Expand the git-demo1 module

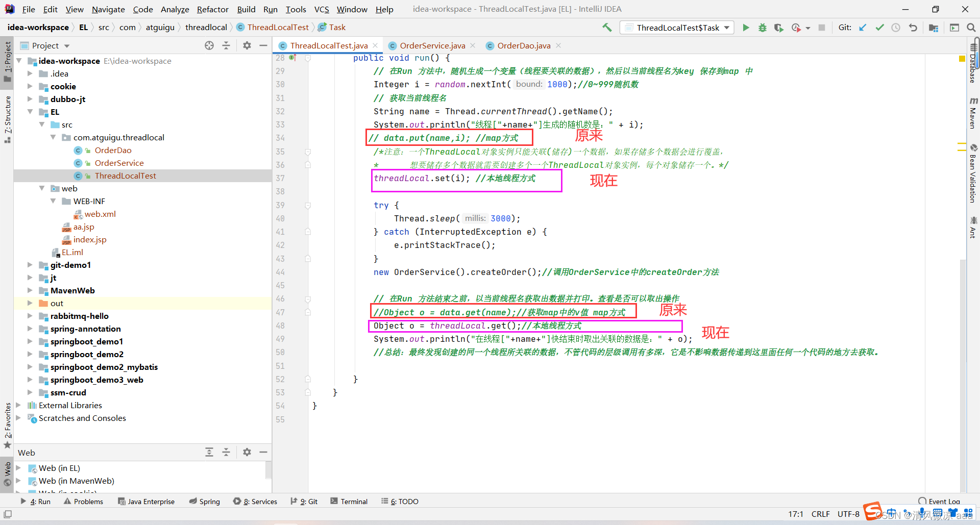30,265
